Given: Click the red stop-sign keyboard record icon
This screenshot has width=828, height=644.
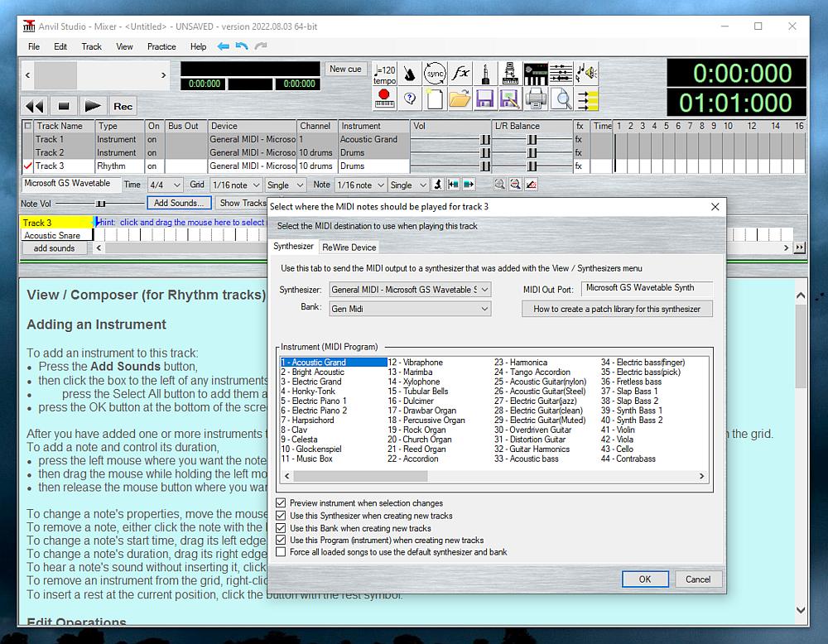Looking at the screenshot, I should tap(384, 99).
